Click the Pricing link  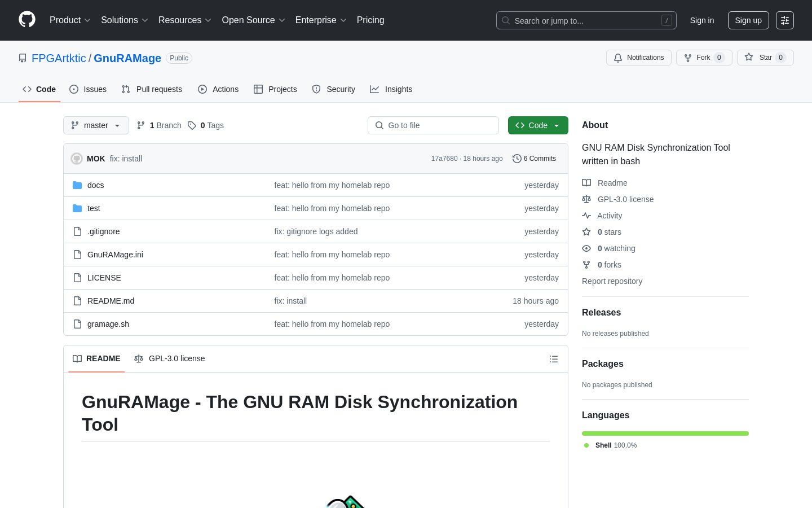[x=370, y=20]
